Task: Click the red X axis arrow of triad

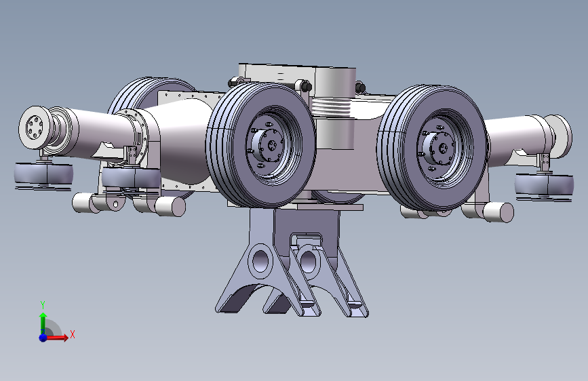Action: 58,338
